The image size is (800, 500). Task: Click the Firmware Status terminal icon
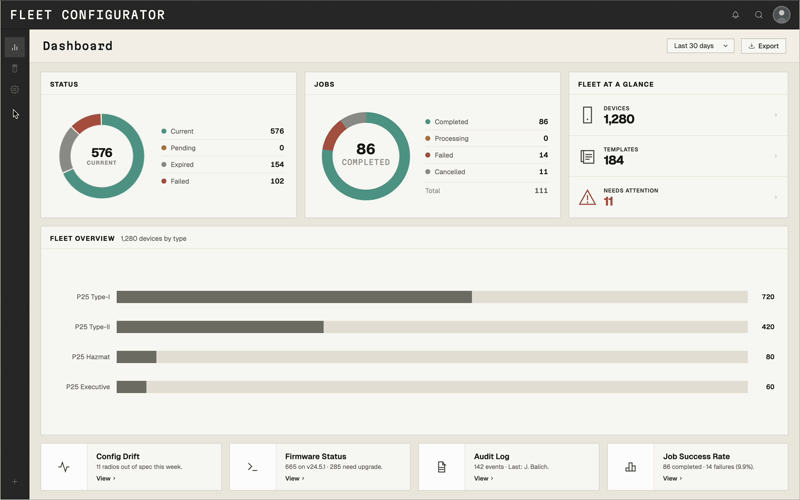(253, 467)
